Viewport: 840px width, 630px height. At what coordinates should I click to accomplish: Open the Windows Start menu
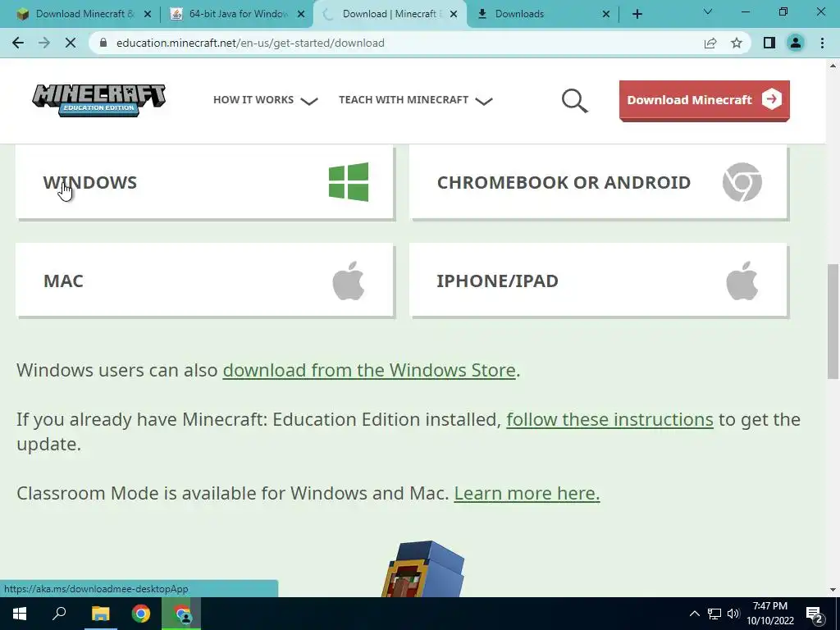(20, 614)
